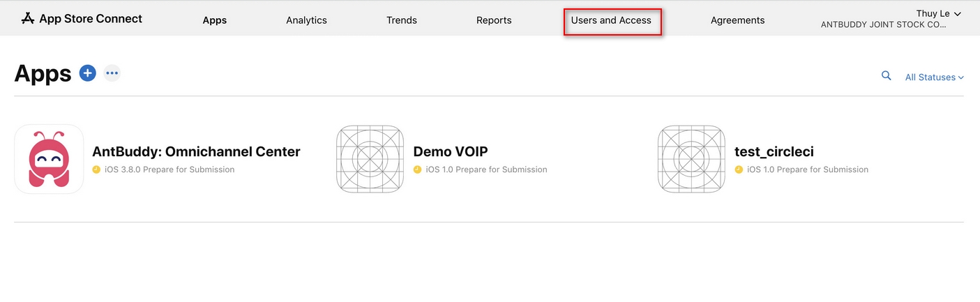Expand the All Statuses filter dropdown
The width and height of the screenshot is (980, 302).
pos(934,77)
